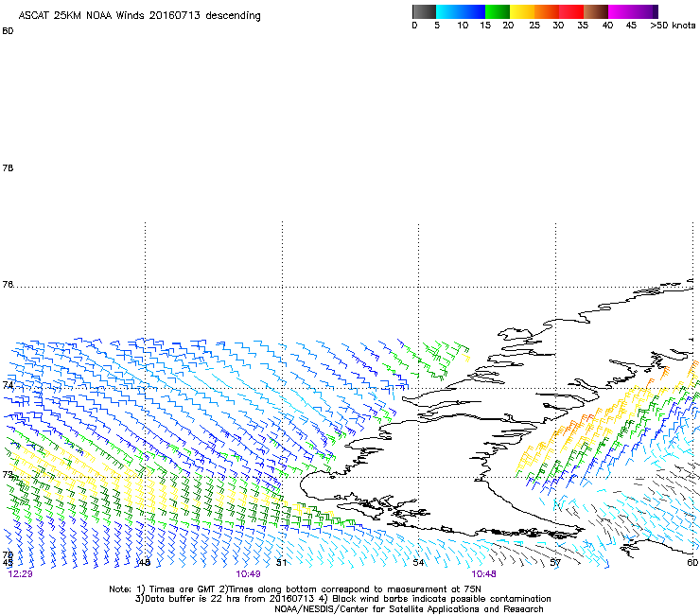Click the '15' label under the color bar
700x615 pixels.
click(485, 26)
